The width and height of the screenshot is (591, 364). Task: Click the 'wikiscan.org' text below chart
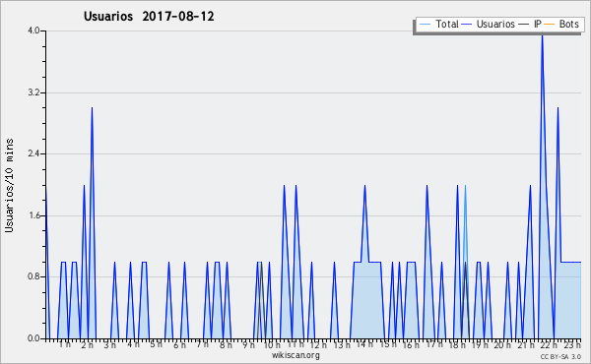[295, 355]
